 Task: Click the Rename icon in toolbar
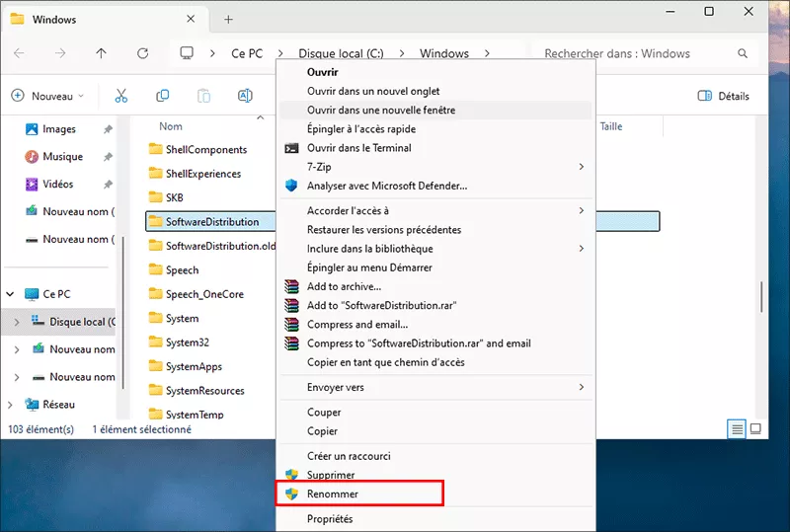pyautogui.click(x=245, y=96)
